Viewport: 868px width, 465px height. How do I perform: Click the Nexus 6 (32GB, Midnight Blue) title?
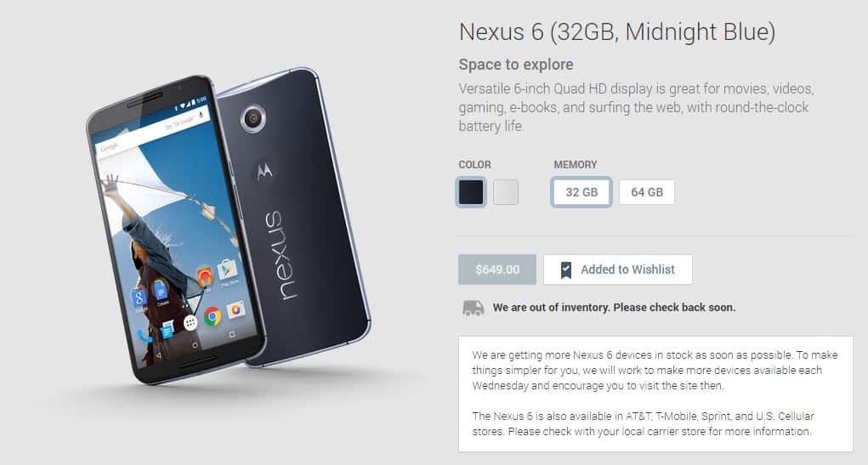coord(617,31)
